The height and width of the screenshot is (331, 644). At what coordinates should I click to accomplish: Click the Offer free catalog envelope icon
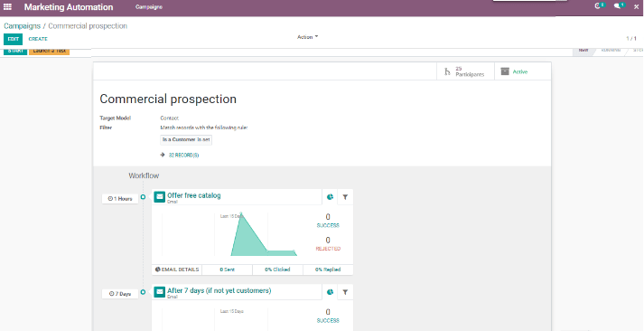159,197
